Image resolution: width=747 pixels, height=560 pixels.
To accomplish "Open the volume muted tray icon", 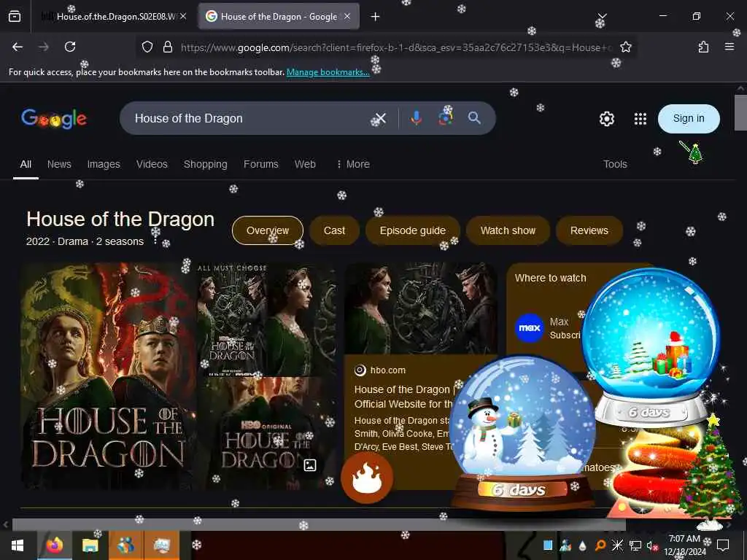I will click(651, 545).
